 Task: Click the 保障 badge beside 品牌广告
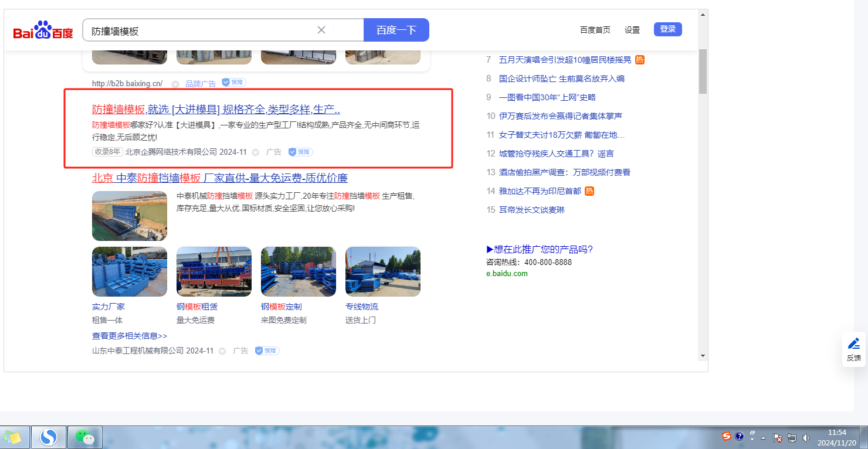(233, 83)
